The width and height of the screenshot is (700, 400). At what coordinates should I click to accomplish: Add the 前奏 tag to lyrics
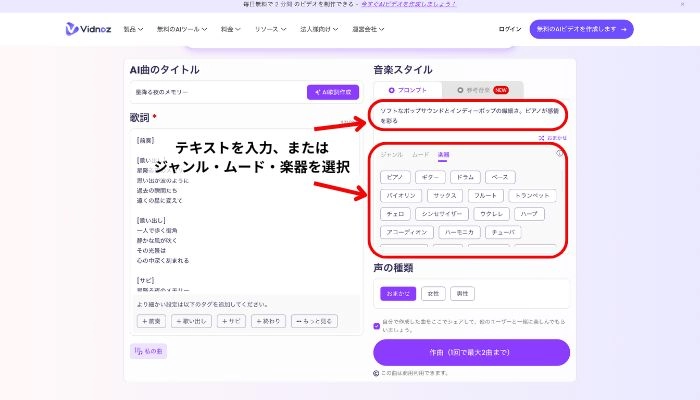coord(151,321)
